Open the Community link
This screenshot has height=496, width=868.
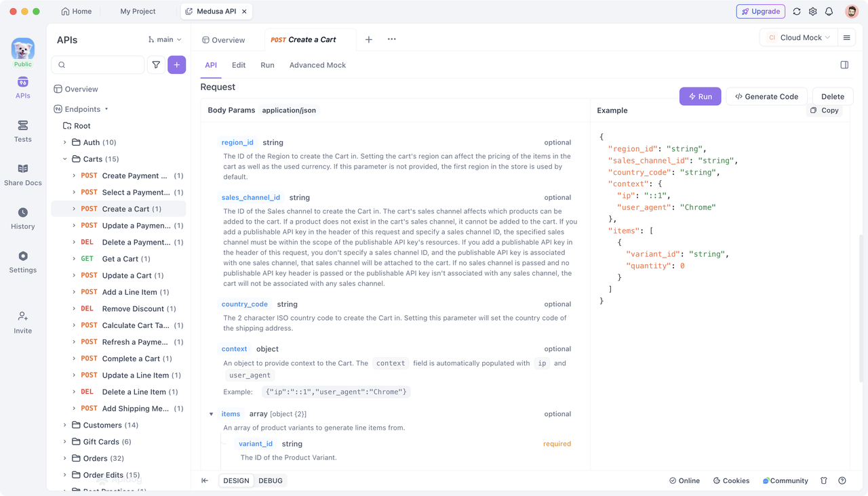coord(785,480)
